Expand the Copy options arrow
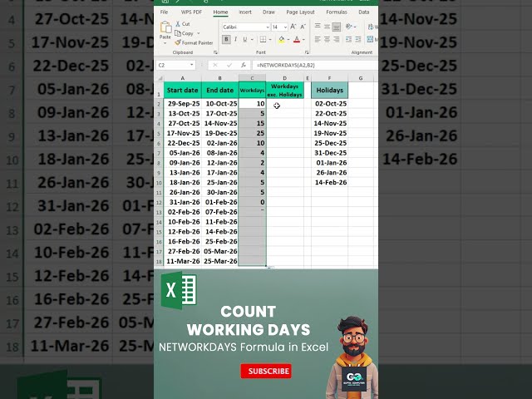 (x=199, y=33)
